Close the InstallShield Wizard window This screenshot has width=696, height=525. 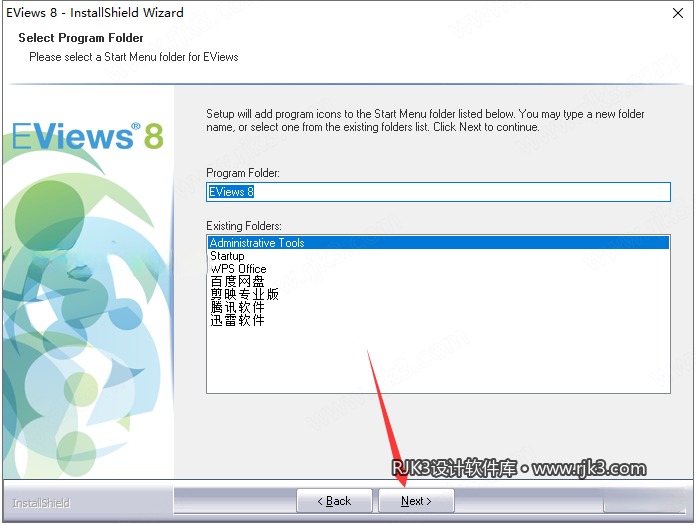[677, 13]
